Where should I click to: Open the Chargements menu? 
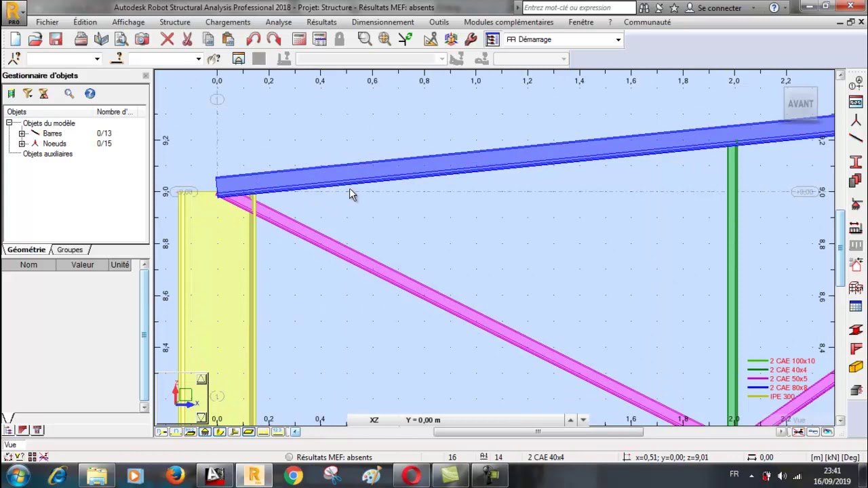(228, 22)
